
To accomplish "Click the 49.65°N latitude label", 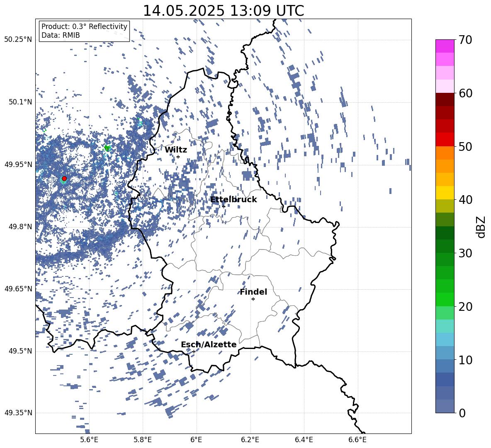I will (x=18, y=288).
